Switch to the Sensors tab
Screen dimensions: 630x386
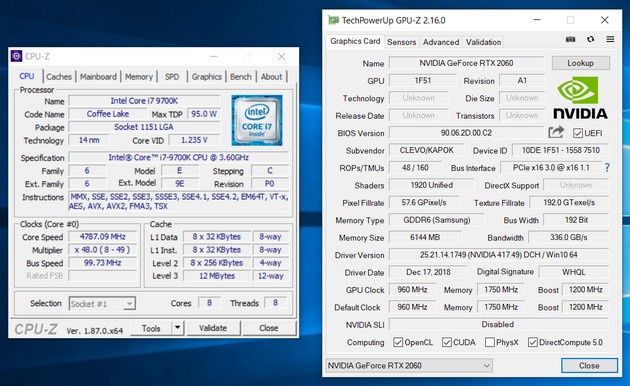[x=401, y=42]
